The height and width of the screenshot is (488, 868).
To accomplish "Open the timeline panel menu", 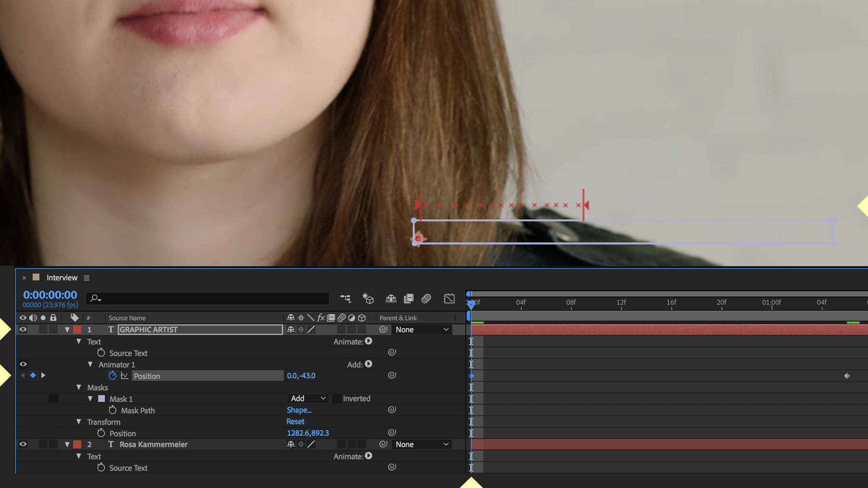I will coord(87,277).
